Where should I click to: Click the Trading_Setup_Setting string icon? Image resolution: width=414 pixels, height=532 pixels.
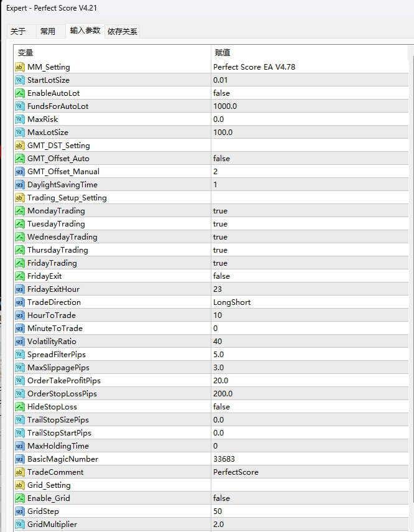pyautogui.click(x=20, y=197)
